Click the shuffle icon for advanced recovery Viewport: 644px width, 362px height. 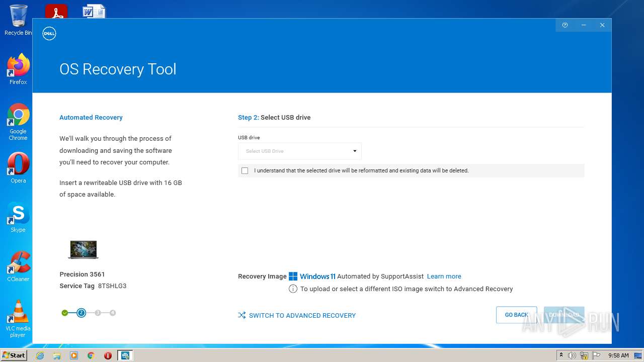242,315
